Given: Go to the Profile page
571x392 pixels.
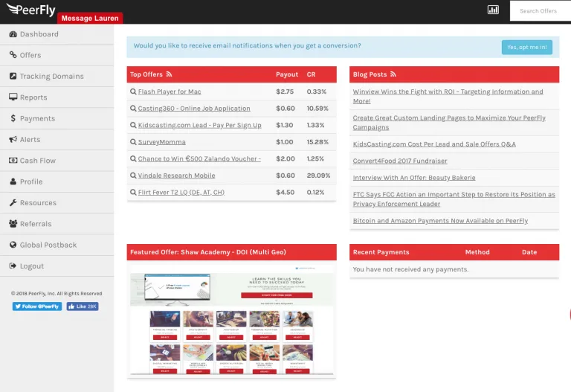Looking at the screenshot, I should pyautogui.click(x=57, y=181).
